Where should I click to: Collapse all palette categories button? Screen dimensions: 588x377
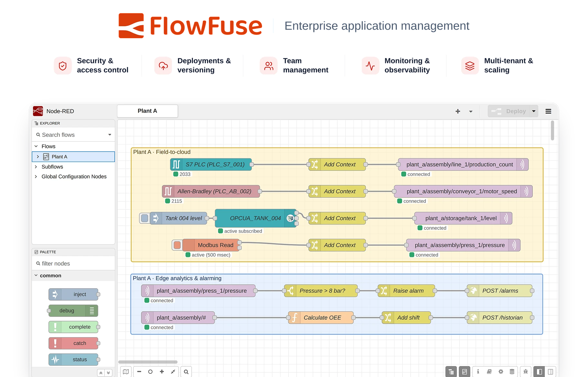point(101,373)
